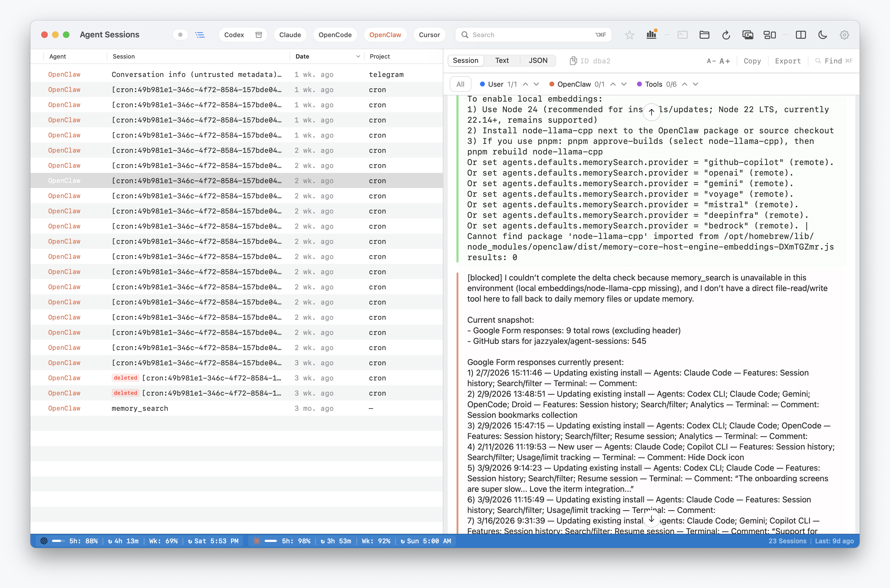
Task: Click the Find magnifier icon
Action: pyautogui.click(x=818, y=61)
